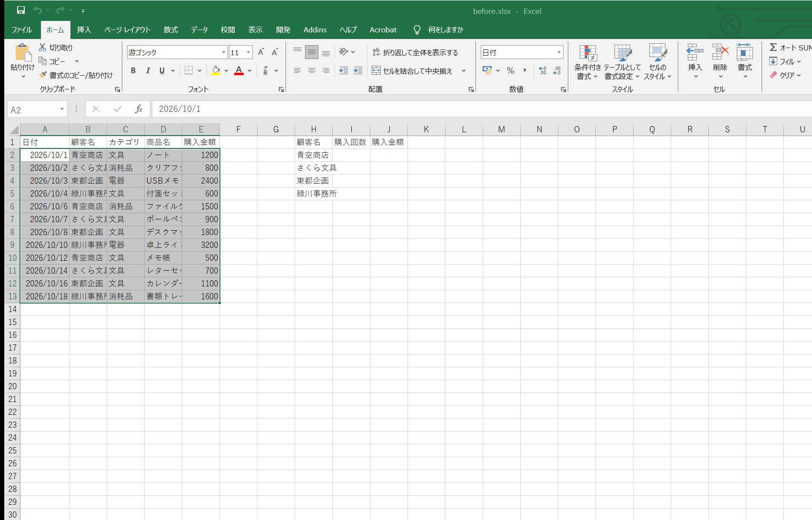Toggle Underline formatting

coord(162,70)
